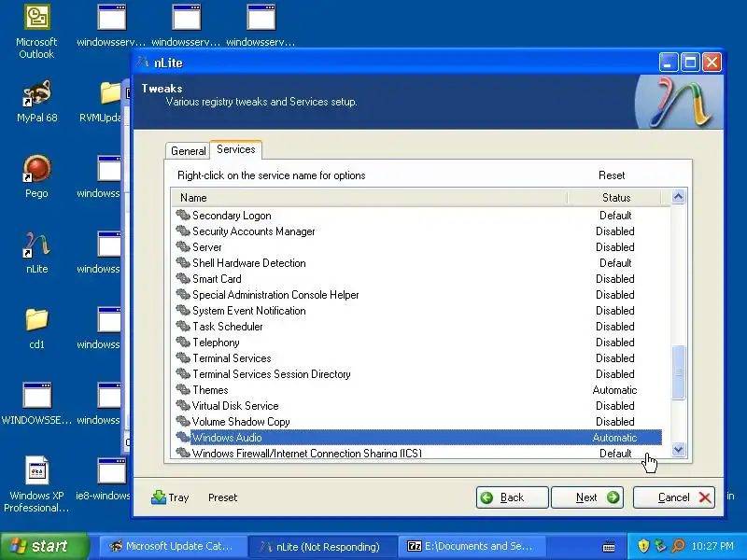Click the scroll down arrow of services list
Screen dimensions: 747x560
point(679,449)
